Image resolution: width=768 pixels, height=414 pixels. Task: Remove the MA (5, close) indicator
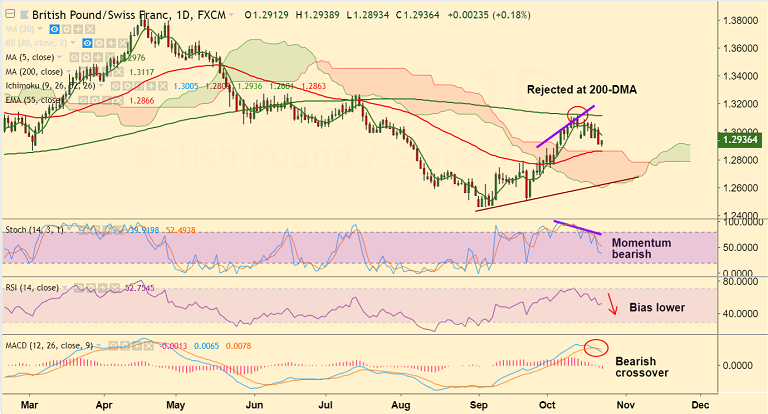pyautogui.click(x=110, y=57)
